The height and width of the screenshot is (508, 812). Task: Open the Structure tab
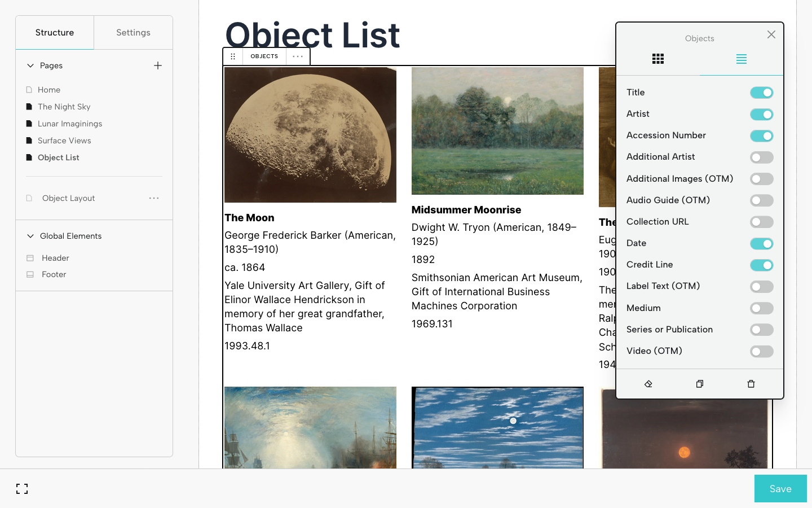[x=54, y=32]
